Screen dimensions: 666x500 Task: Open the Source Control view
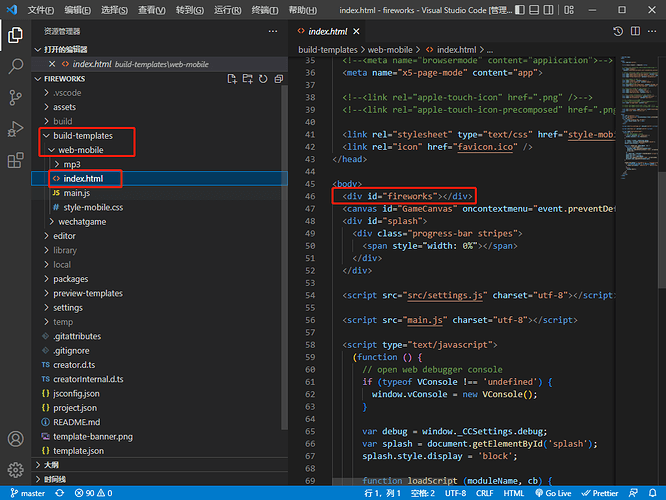pyautogui.click(x=16, y=97)
